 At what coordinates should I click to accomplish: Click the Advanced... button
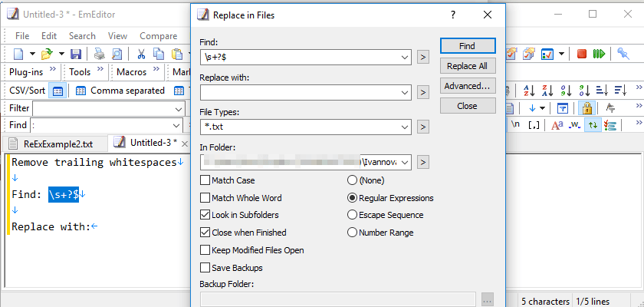[x=467, y=86]
